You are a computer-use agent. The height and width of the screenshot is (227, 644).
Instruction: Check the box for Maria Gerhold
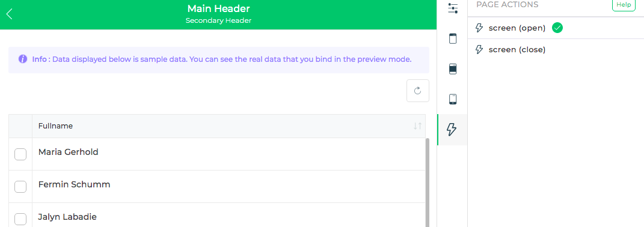(x=20, y=154)
